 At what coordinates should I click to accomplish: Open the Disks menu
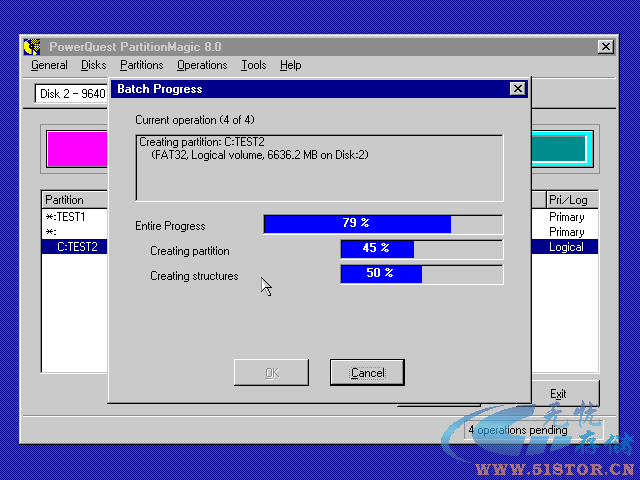point(94,65)
